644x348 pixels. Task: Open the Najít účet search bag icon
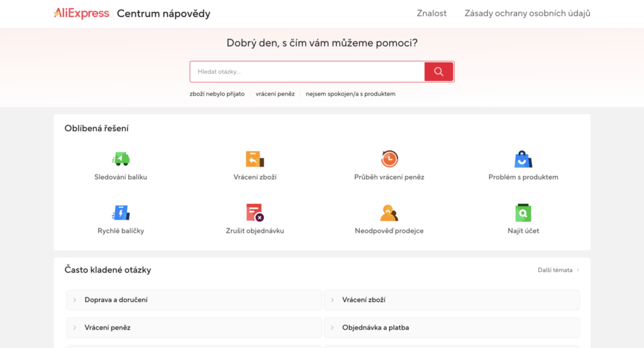point(523,213)
